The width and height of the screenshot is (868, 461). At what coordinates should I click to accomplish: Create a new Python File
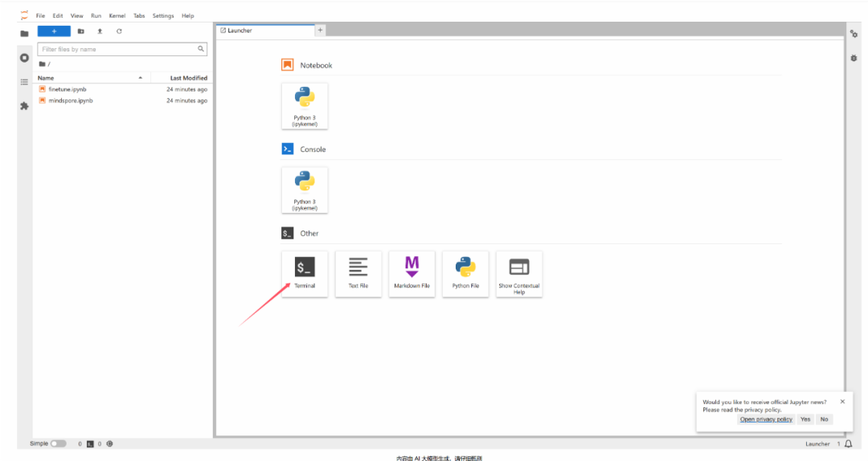pyautogui.click(x=465, y=274)
